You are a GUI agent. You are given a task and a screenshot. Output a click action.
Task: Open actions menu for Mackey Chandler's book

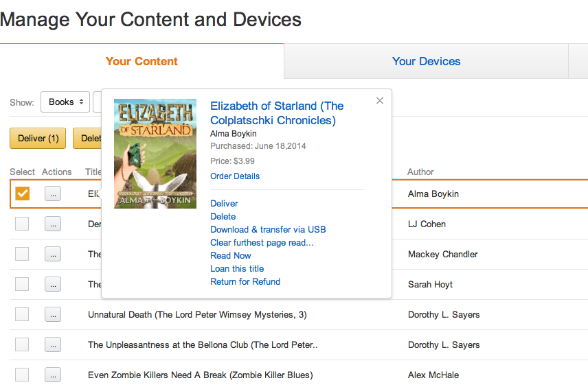coord(53,255)
